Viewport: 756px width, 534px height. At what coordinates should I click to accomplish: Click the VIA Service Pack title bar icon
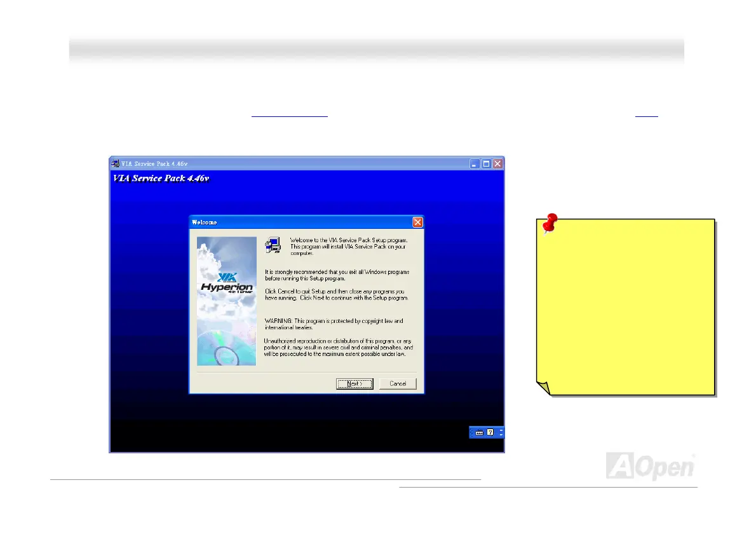click(116, 163)
